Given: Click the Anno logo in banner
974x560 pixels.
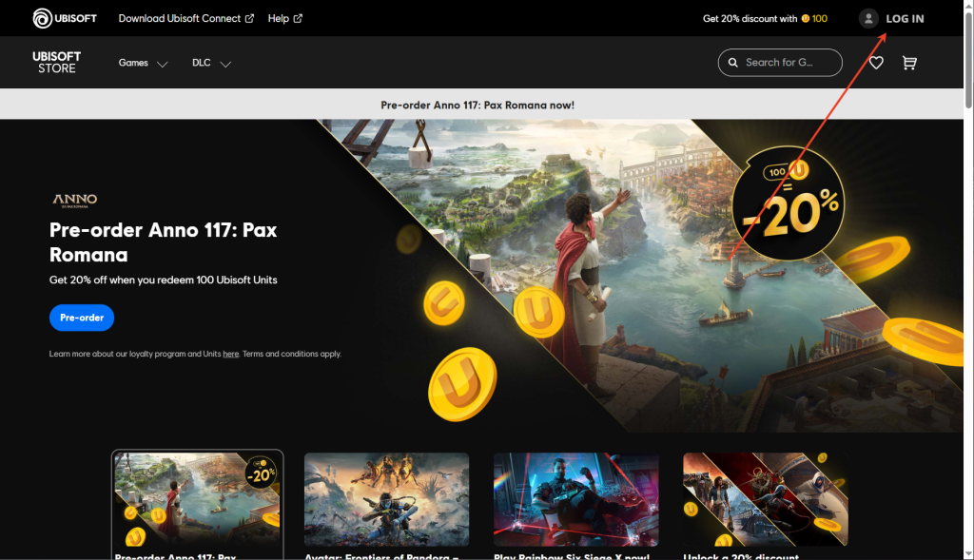Looking at the screenshot, I should (x=74, y=200).
